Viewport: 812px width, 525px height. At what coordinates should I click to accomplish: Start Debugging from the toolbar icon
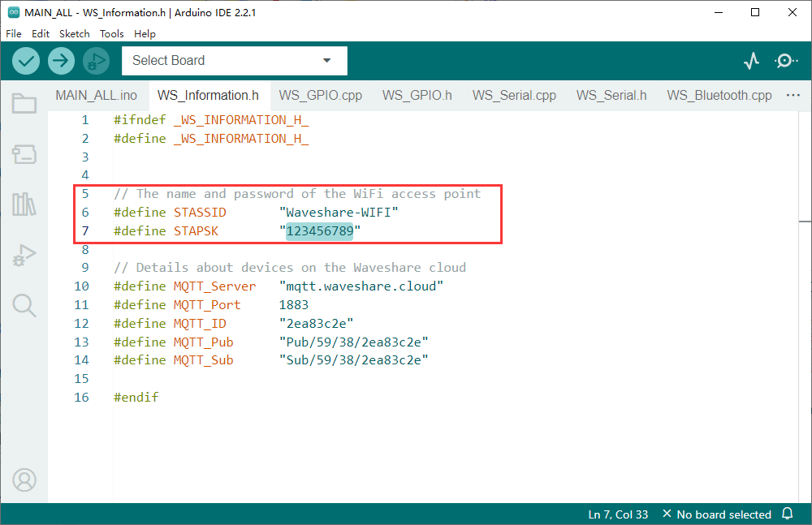[97, 61]
